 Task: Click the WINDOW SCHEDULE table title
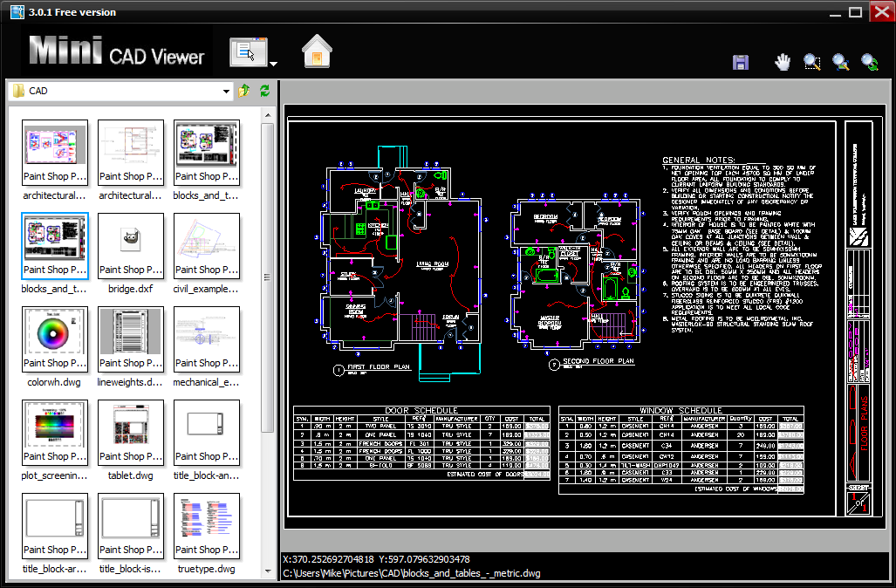click(x=681, y=410)
